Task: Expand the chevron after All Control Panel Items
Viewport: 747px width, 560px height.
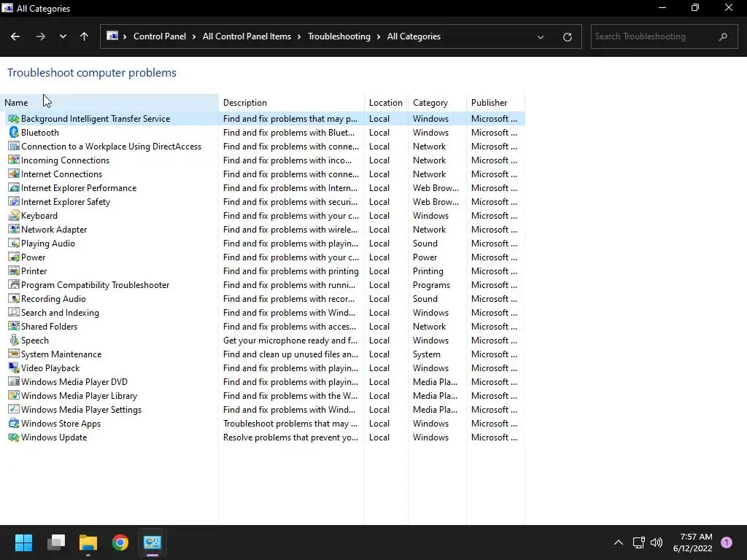Action: tap(300, 36)
